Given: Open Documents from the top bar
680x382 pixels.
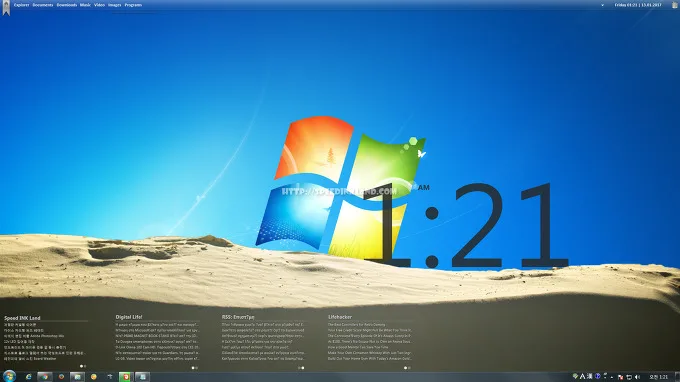Looking at the screenshot, I should [42, 5].
